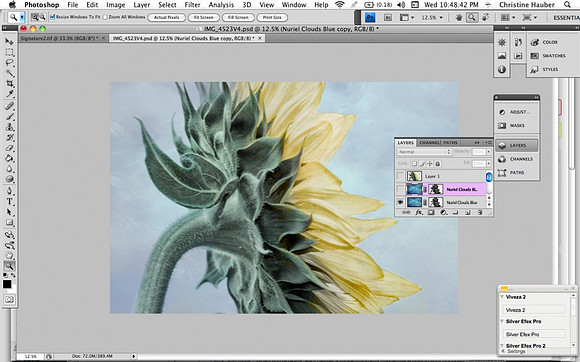Click the foreground color swatch
Screen dimensions: 580x362
point(7,284)
